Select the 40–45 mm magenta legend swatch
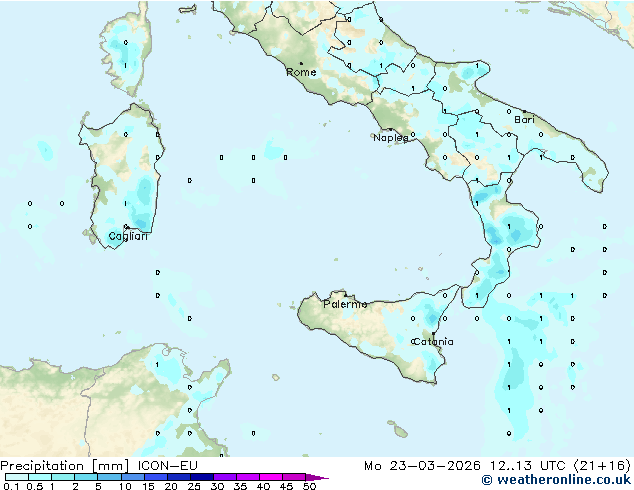634x490 pixels. 271,477
